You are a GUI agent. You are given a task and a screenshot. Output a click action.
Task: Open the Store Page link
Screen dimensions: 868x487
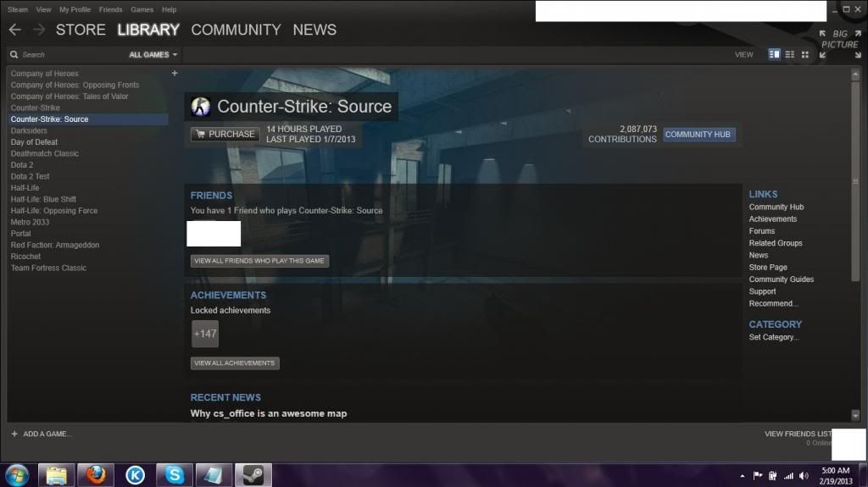[x=768, y=268]
